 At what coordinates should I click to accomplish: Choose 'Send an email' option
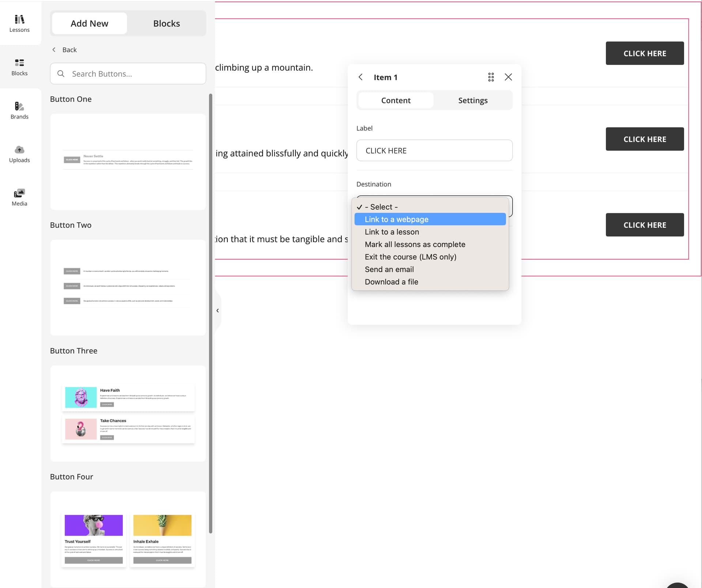tap(389, 269)
